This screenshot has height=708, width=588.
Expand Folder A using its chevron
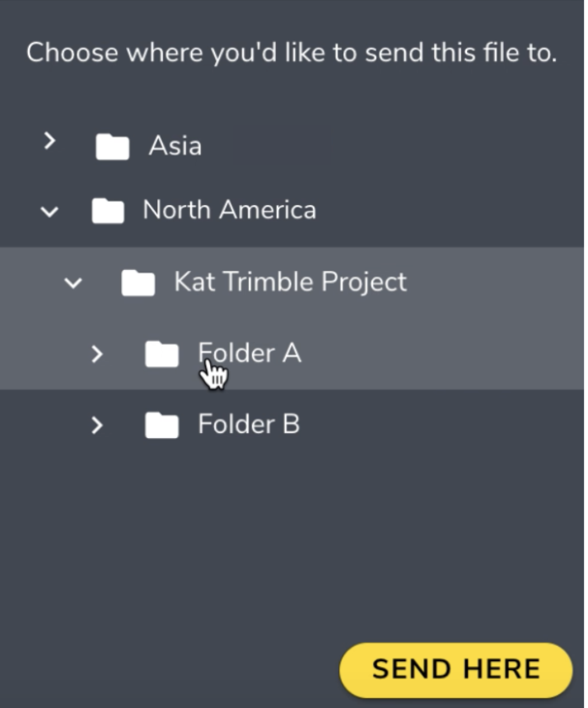(97, 354)
